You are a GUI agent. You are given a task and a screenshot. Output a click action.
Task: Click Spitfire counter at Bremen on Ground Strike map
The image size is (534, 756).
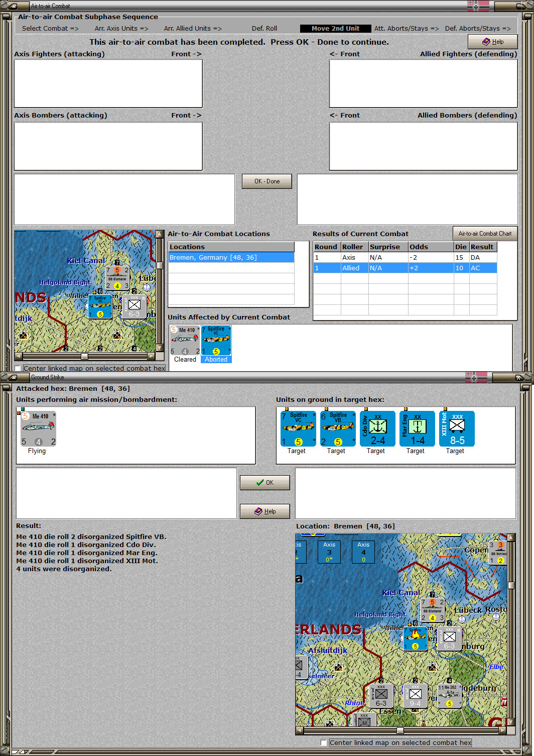click(x=416, y=638)
